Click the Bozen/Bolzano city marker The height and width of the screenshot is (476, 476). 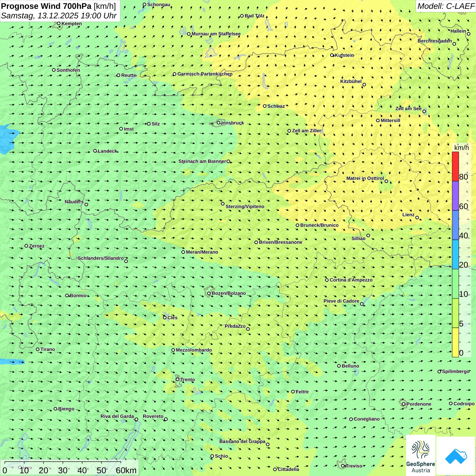(x=209, y=293)
